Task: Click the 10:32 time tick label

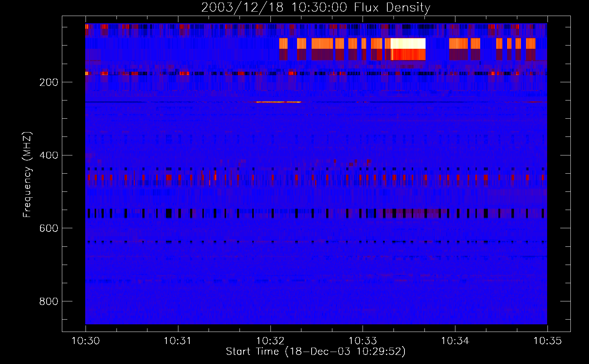Action: point(270,341)
